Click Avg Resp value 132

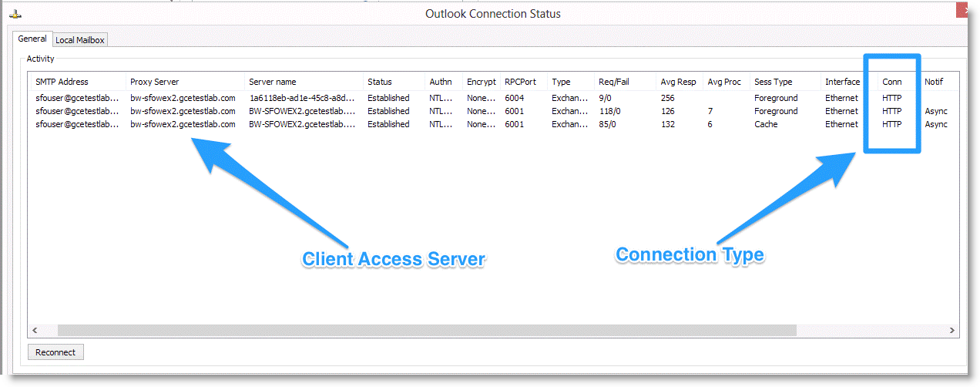pyautogui.click(x=667, y=124)
